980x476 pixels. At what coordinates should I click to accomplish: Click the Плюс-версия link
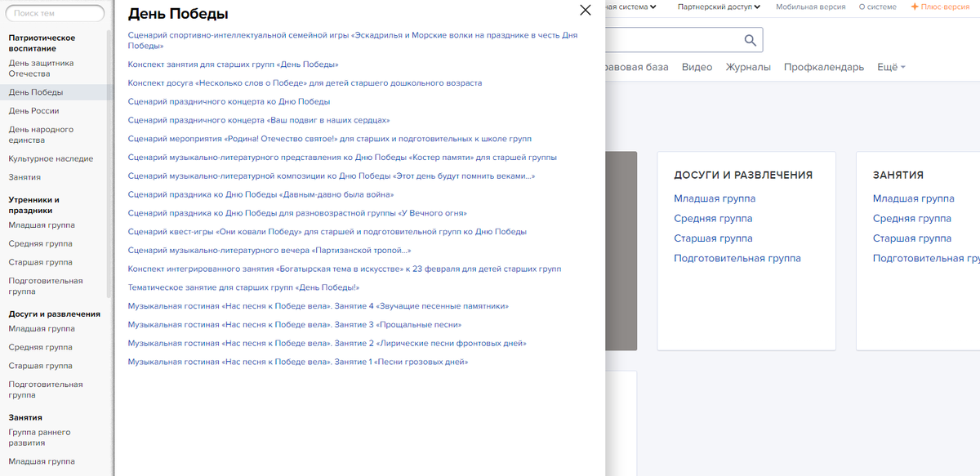click(x=945, y=7)
